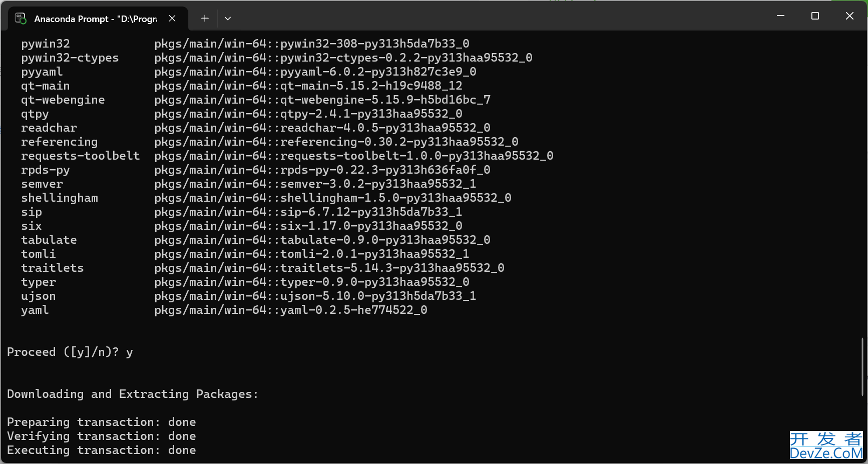Open a new terminal tab
868x464 pixels.
205,19
